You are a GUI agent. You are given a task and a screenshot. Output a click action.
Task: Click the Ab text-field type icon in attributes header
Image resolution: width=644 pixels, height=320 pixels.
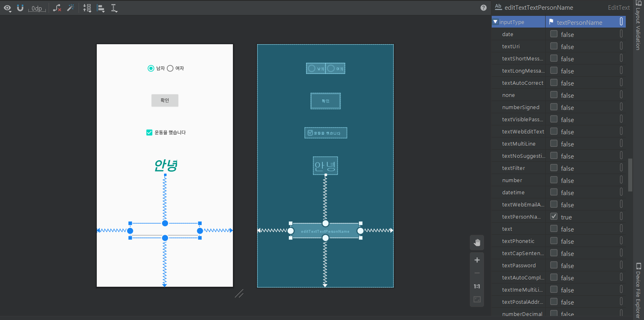[498, 7]
